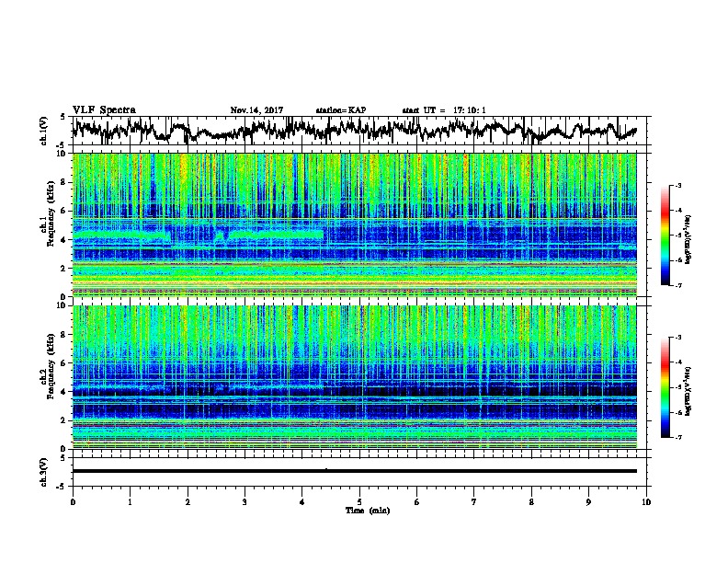Click the "Time (min)" axis title
The width and height of the screenshot is (728, 563).
pyautogui.click(x=368, y=511)
